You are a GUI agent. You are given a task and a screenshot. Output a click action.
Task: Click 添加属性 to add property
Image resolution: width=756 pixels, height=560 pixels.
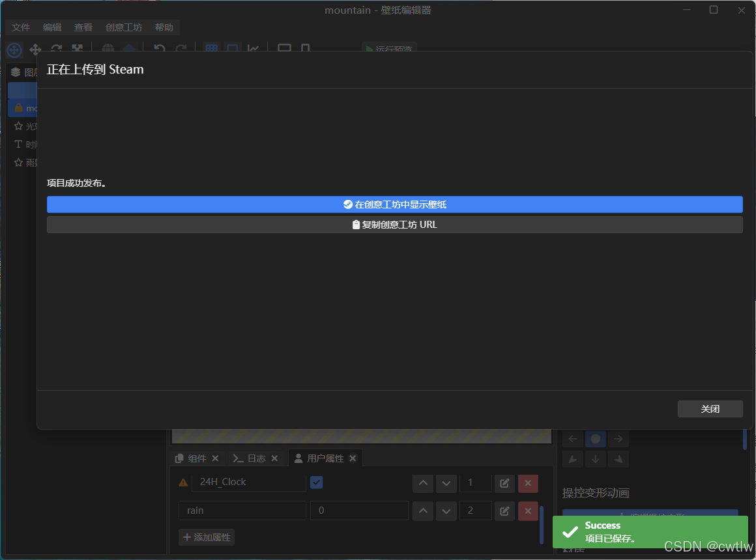click(x=207, y=537)
